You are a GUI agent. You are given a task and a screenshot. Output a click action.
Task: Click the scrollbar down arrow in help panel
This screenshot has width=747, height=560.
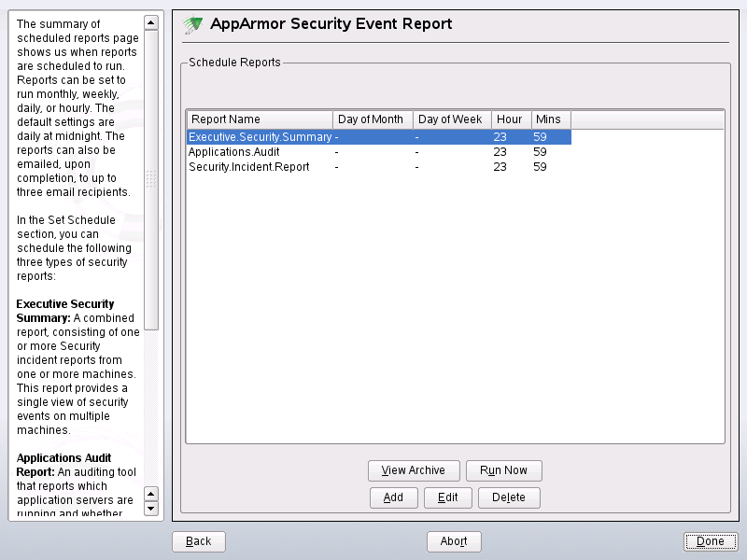[x=150, y=509]
